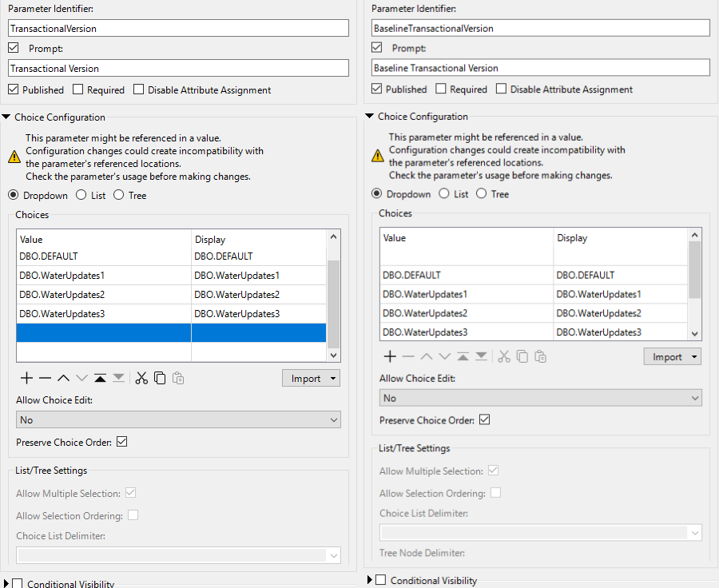Move choice down in TransactionalVersion panel
This screenshot has width=723, height=588.
coord(81,378)
